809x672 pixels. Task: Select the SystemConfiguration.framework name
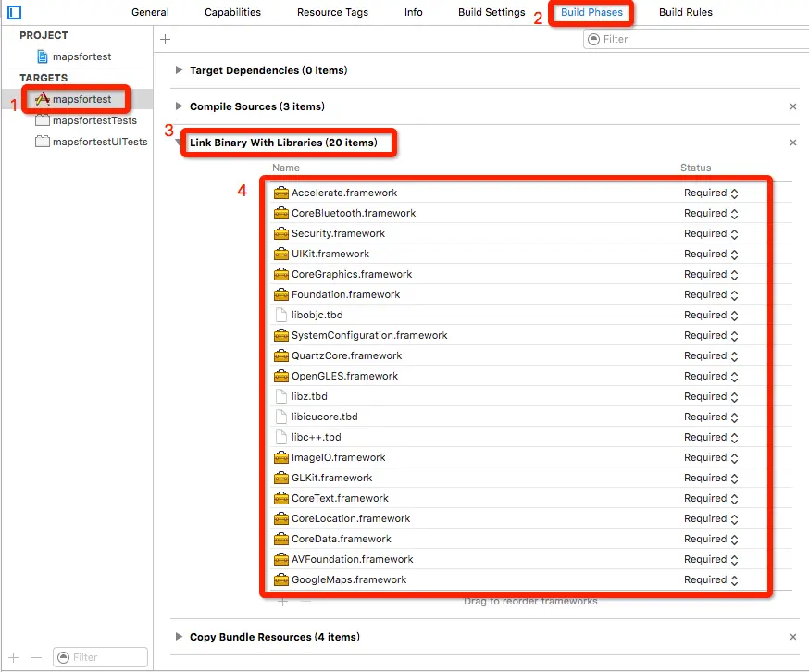point(369,335)
